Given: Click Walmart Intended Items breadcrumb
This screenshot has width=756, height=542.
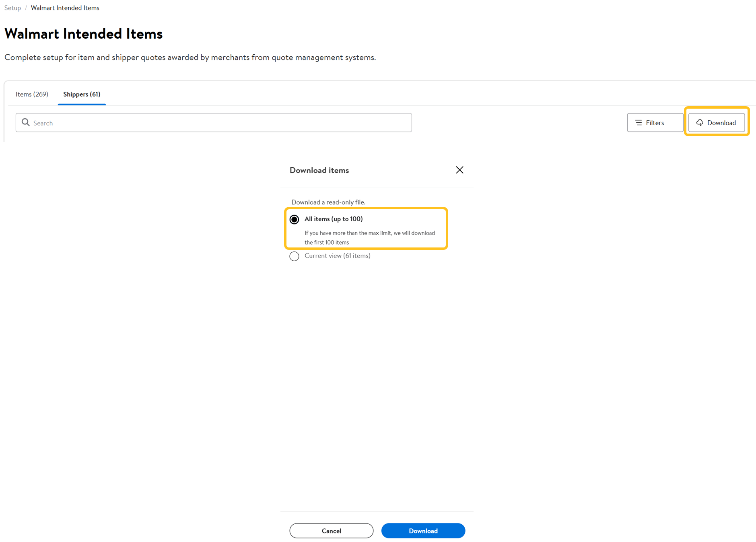Looking at the screenshot, I should point(65,8).
